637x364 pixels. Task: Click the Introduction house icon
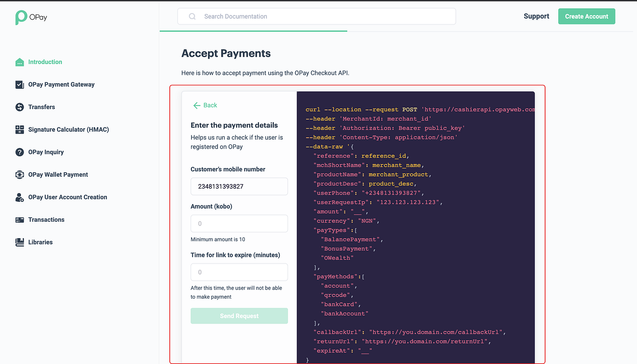[20, 62]
